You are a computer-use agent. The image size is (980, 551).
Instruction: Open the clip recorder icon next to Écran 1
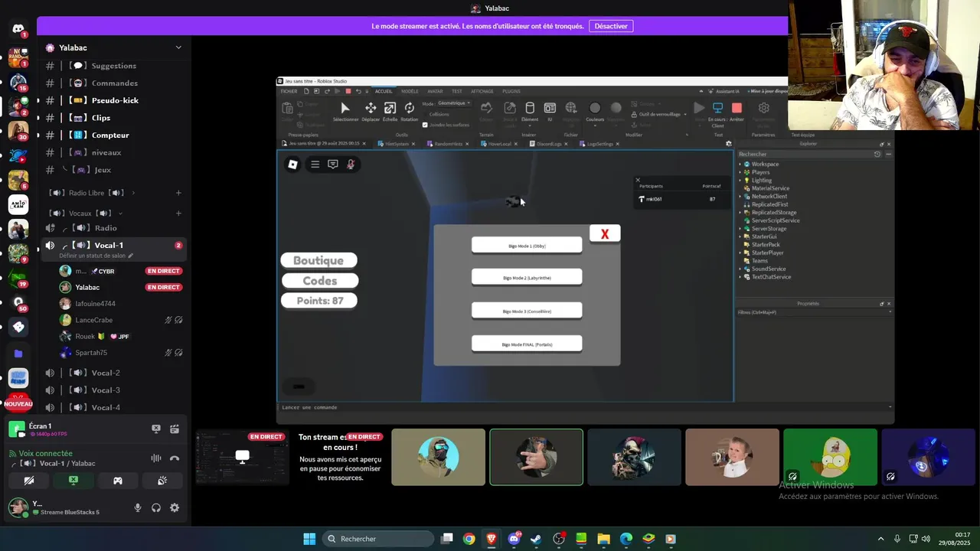tap(175, 429)
